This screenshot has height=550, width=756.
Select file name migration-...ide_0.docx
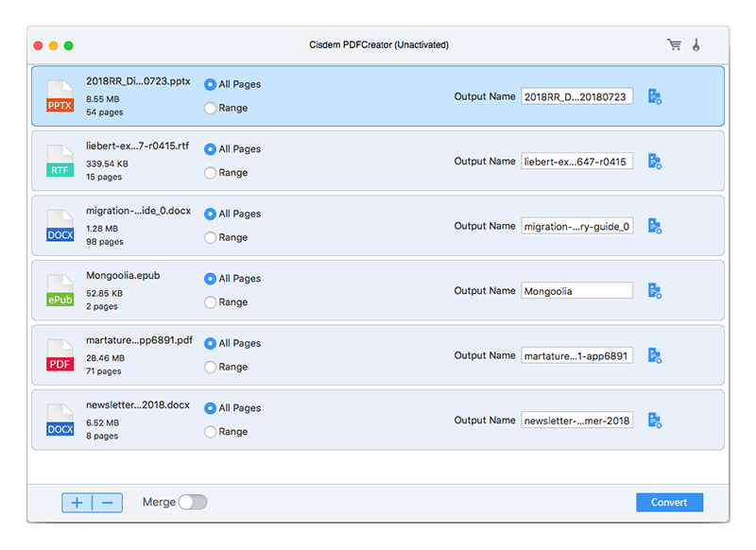point(138,211)
